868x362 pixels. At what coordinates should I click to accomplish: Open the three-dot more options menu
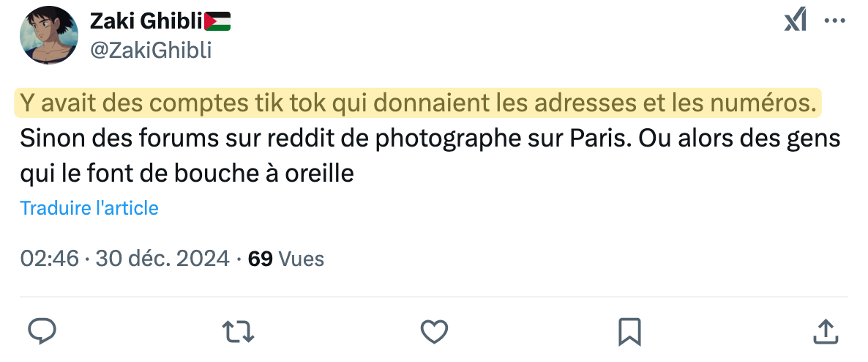[x=835, y=21]
